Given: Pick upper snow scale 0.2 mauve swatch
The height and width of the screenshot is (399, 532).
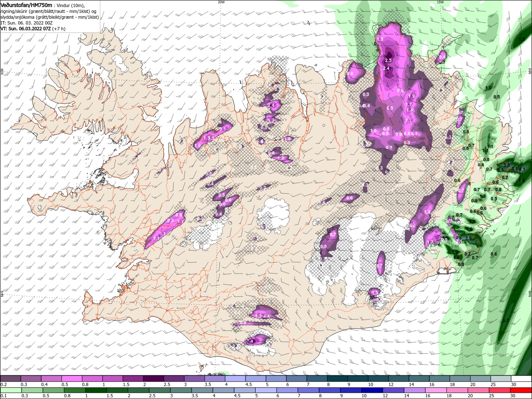Looking at the screenshot, I should click(x=11, y=378).
